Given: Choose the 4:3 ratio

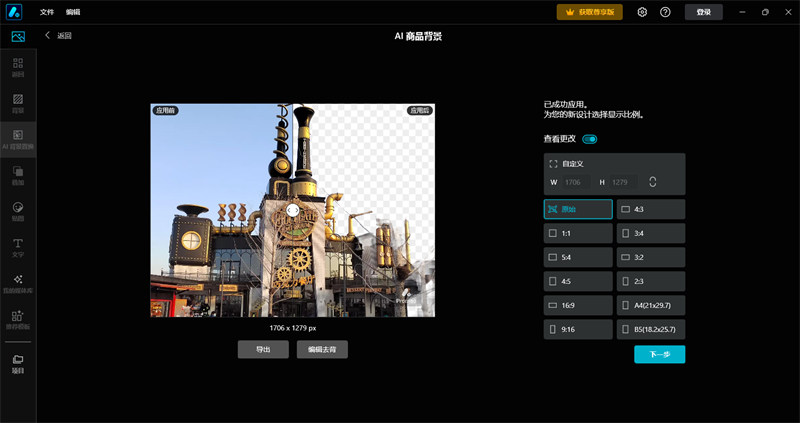Looking at the screenshot, I should click(651, 209).
